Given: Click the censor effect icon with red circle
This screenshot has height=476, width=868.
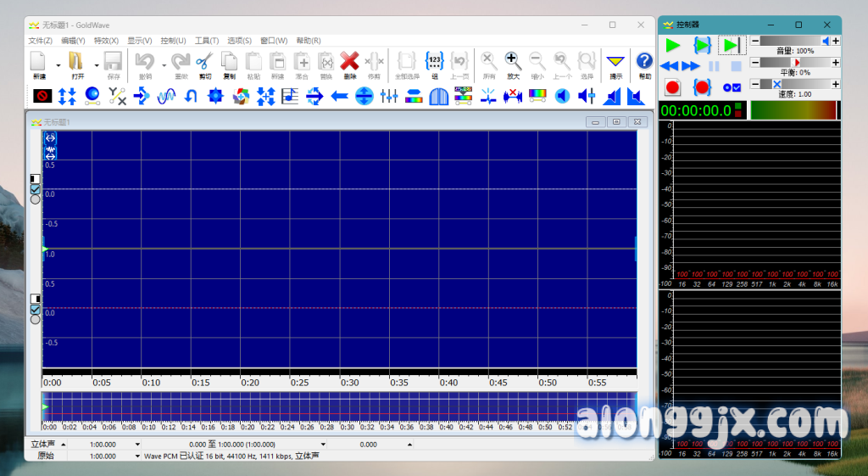Looking at the screenshot, I should [x=42, y=97].
